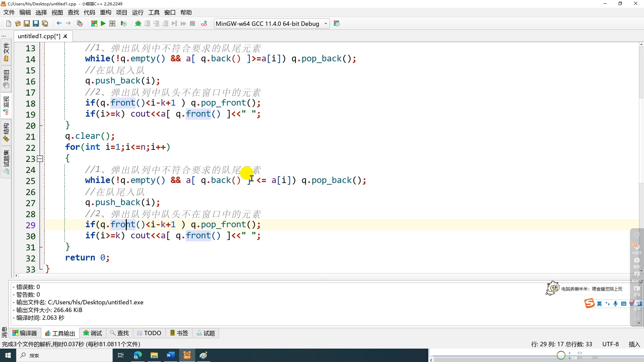Click the 插入 insert mode indicator
This screenshot has width=644, height=362.
coord(634,344)
